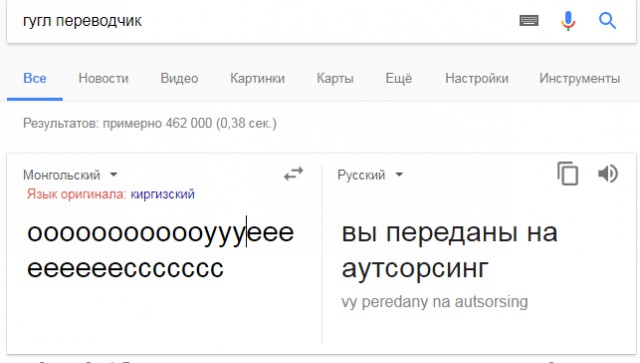This screenshot has height=363, width=640.
Task: Click the virtual keyboard icon in search bar
Action: coord(529,20)
